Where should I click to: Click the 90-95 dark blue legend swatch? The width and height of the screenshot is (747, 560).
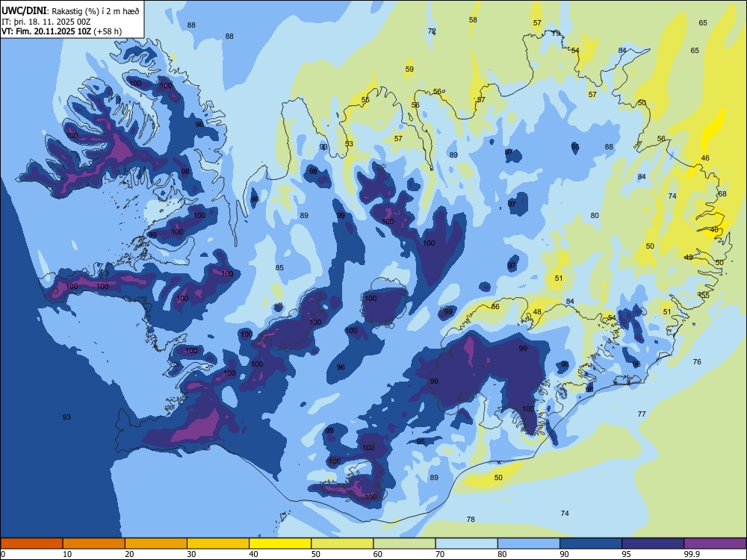point(591,544)
